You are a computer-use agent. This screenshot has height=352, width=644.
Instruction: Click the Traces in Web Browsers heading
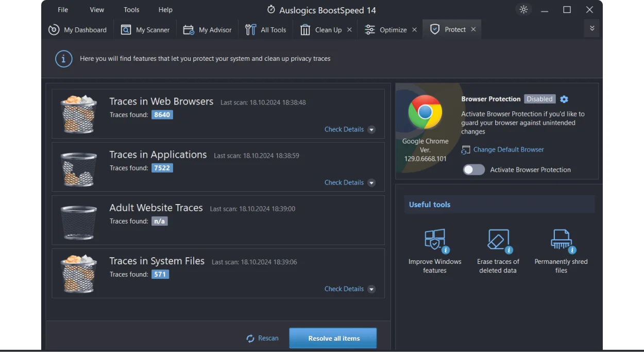(161, 102)
